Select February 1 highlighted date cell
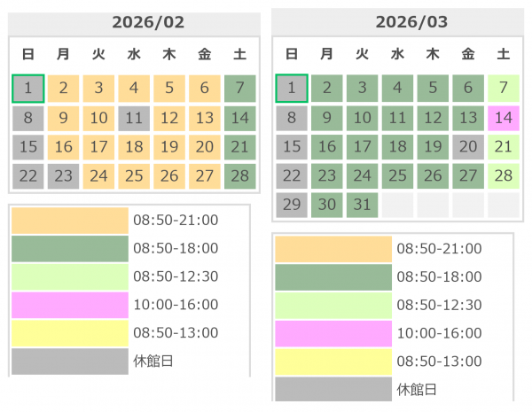The image size is (532, 412). (27, 89)
